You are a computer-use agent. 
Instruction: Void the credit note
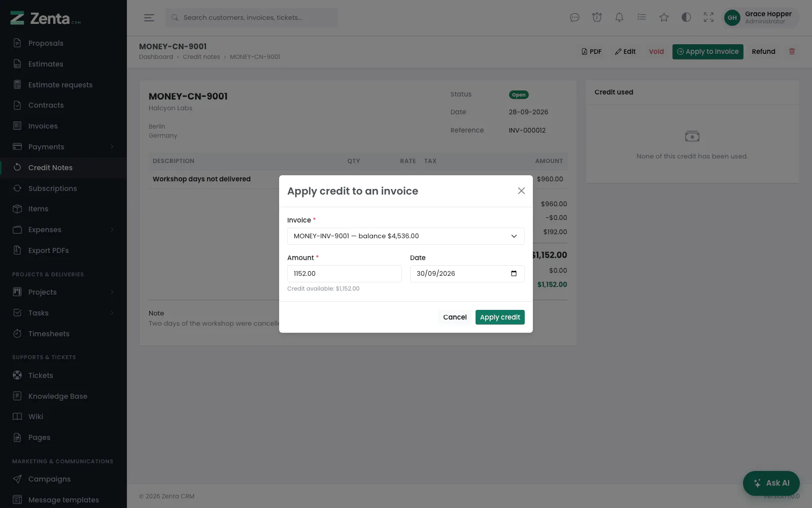click(656, 52)
